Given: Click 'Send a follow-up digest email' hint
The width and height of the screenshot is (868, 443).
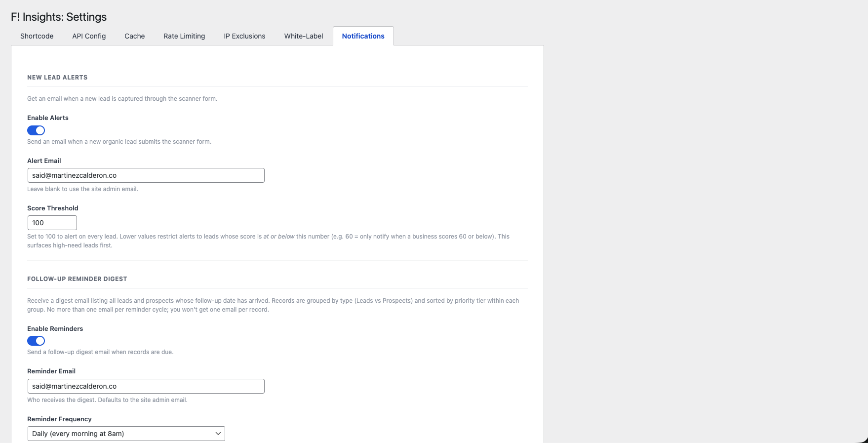Looking at the screenshot, I should (100, 352).
